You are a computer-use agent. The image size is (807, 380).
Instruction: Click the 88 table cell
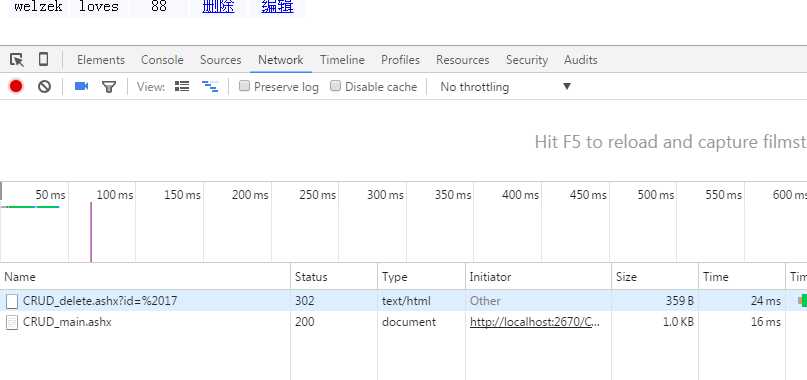point(159,7)
